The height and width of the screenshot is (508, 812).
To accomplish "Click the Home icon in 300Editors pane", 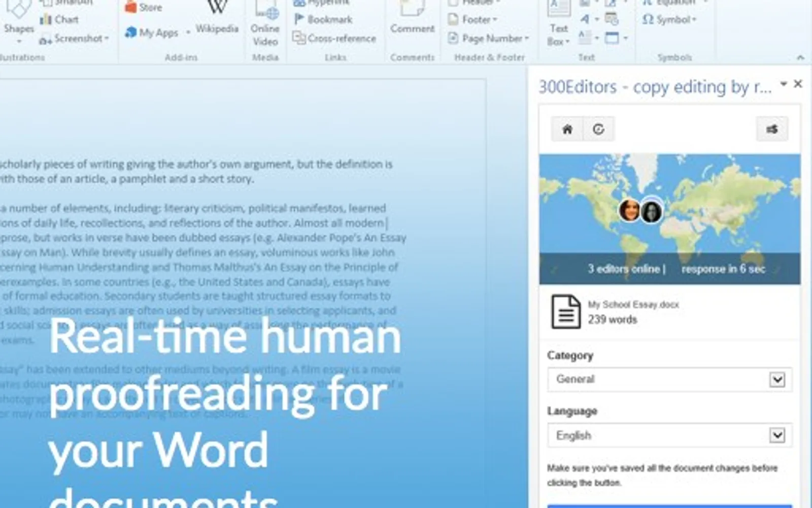I will [x=567, y=129].
